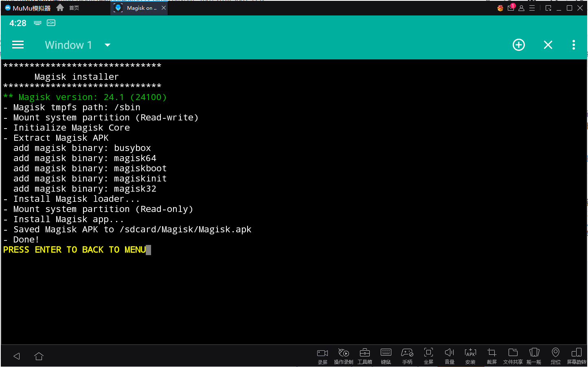Click the "Saved Magisk APK to /sdcard/Magisk/Magisk.apk" line
Screen dimensions: 588x367
(x=127, y=229)
